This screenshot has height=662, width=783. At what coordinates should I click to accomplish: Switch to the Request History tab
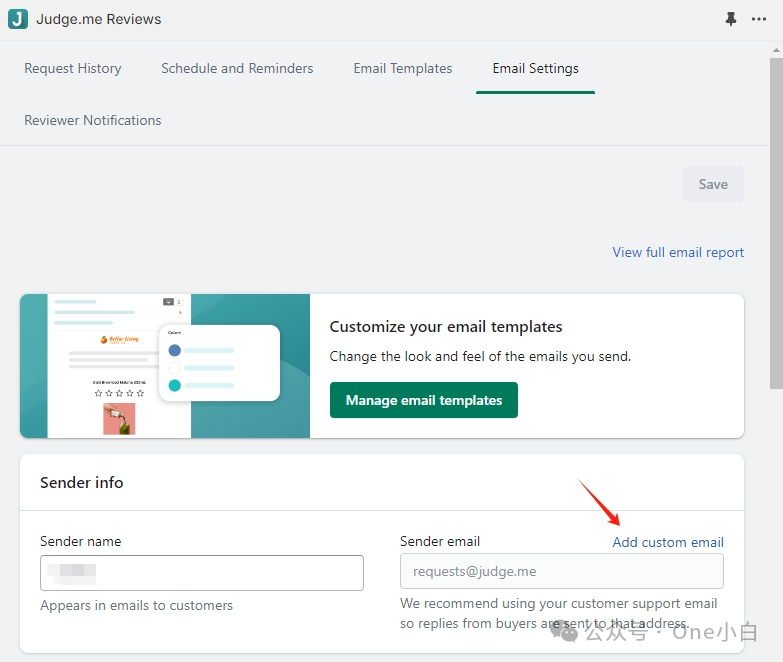(73, 68)
